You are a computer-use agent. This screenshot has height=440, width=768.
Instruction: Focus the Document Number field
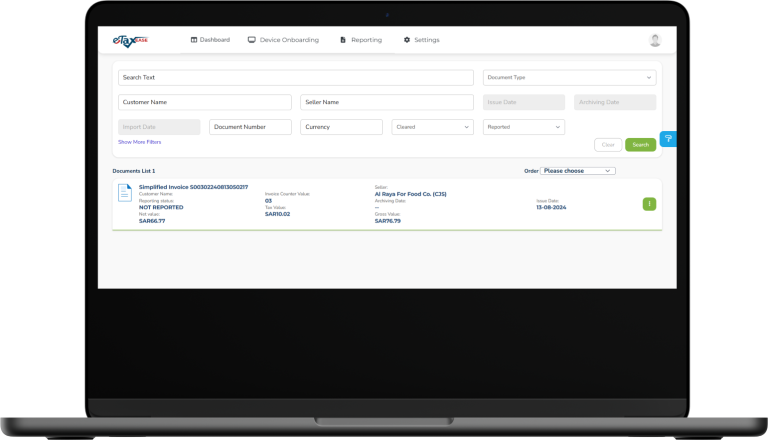point(250,127)
